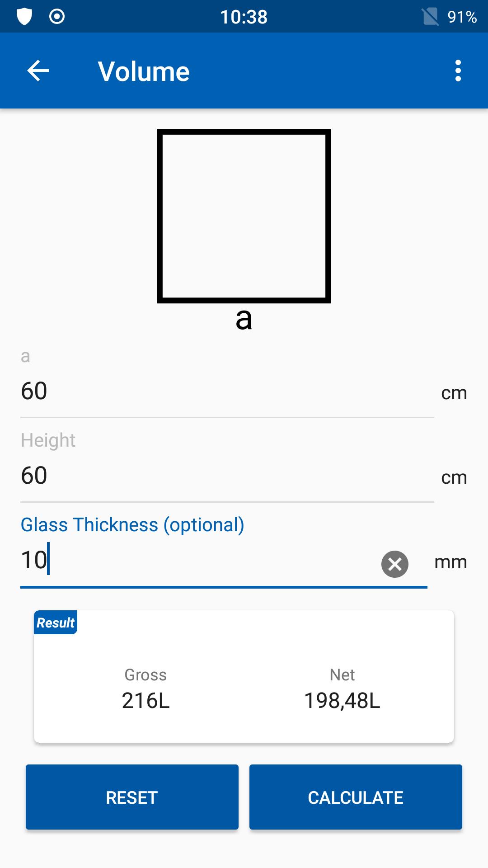Viewport: 488px width, 868px height.
Task: Tap the screen-record icon in the status bar
Action: pos(56,16)
